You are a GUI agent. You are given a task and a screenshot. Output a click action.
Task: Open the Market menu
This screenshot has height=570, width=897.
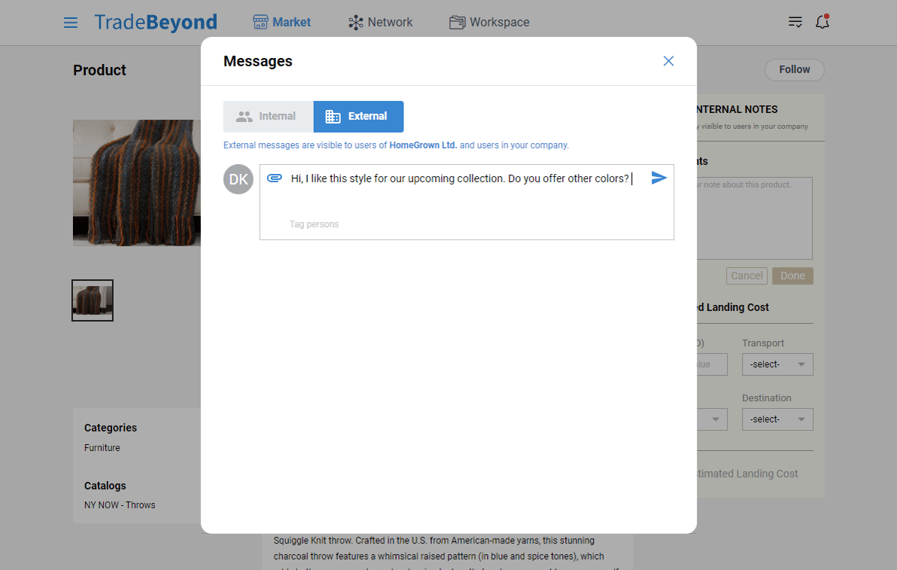coord(281,22)
